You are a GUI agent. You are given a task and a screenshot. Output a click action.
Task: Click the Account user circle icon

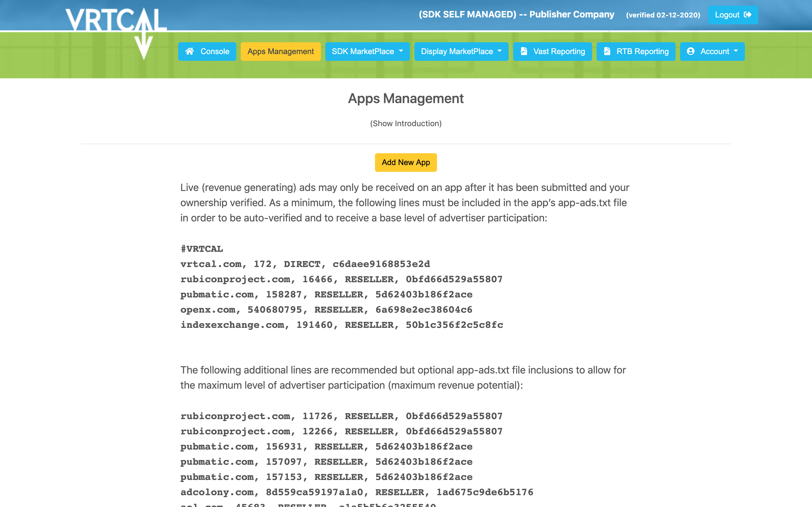(690, 51)
